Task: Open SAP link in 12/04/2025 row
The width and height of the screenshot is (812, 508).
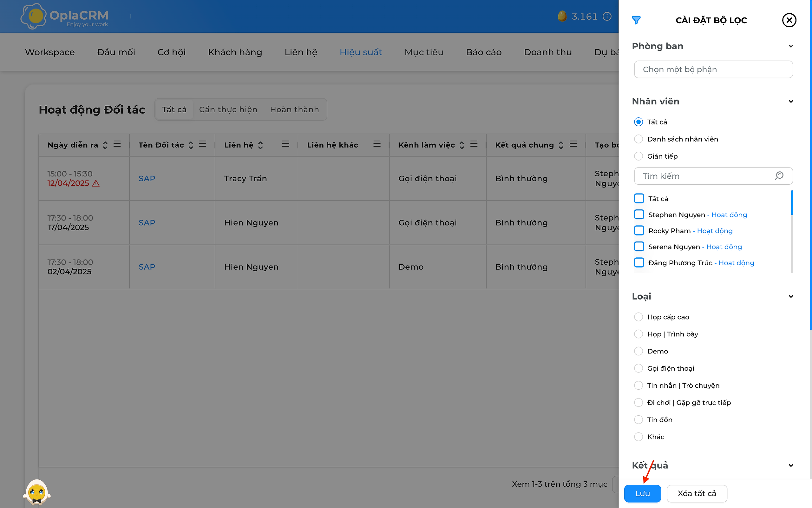Action: [147, 178]
